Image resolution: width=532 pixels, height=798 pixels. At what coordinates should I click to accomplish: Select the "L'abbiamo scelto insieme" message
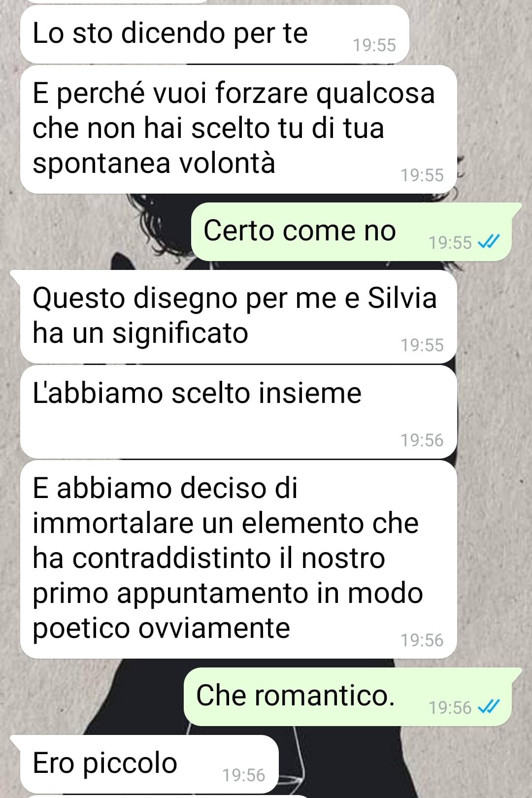pyautogui.click(x=238, y=412)
